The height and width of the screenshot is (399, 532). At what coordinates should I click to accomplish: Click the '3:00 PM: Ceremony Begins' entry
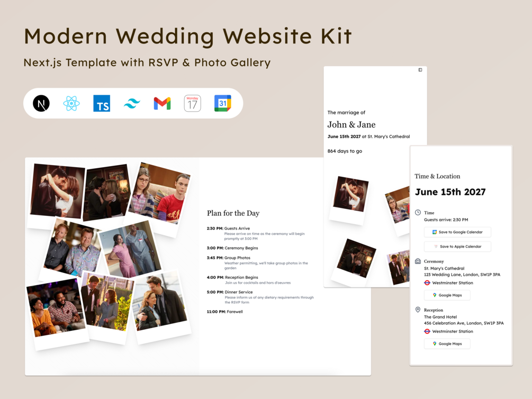[x=232, y=248]
